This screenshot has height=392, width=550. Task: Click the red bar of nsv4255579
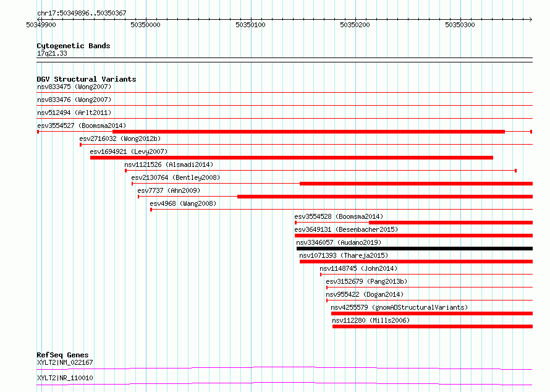(x=432, y=313)
